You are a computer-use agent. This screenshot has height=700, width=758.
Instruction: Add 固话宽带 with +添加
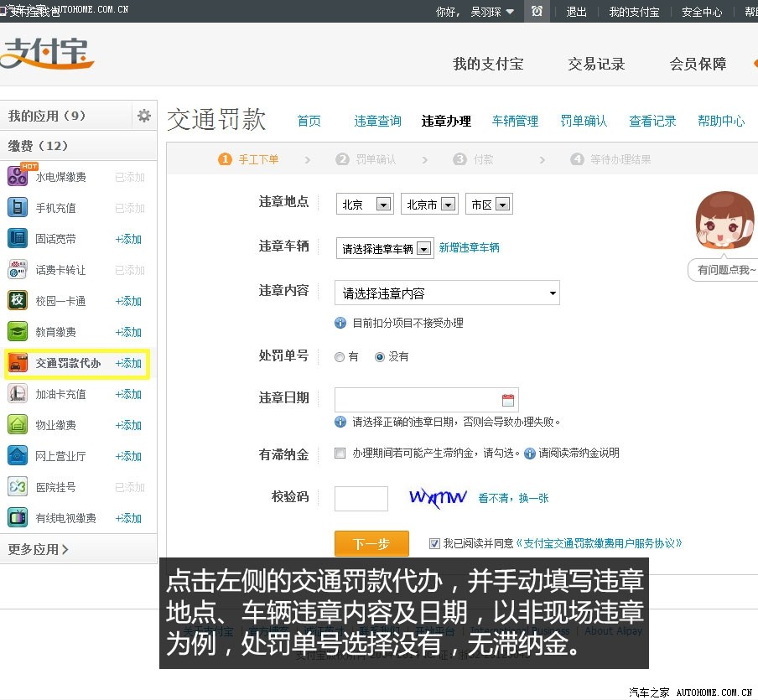tap(128, 239)
